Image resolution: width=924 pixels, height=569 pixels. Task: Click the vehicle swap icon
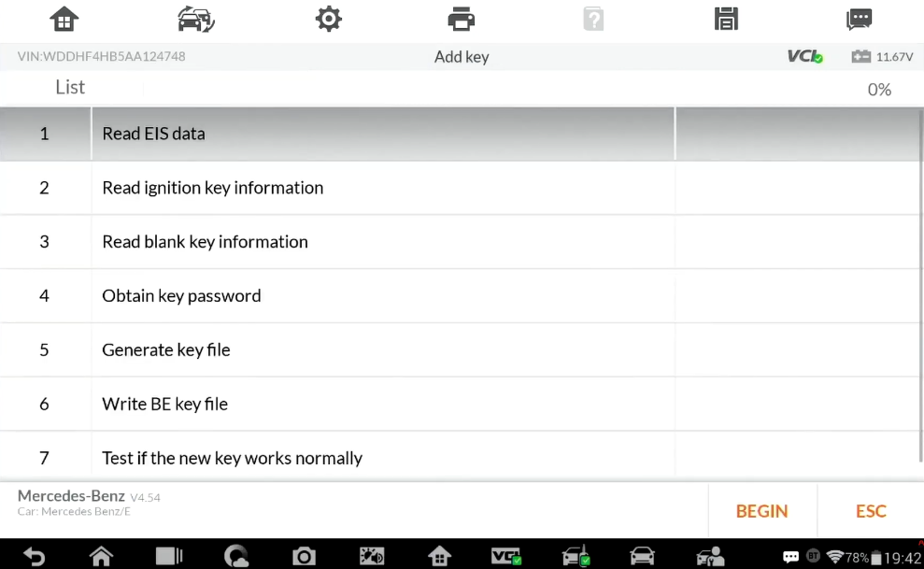click(x=195, y=20)
